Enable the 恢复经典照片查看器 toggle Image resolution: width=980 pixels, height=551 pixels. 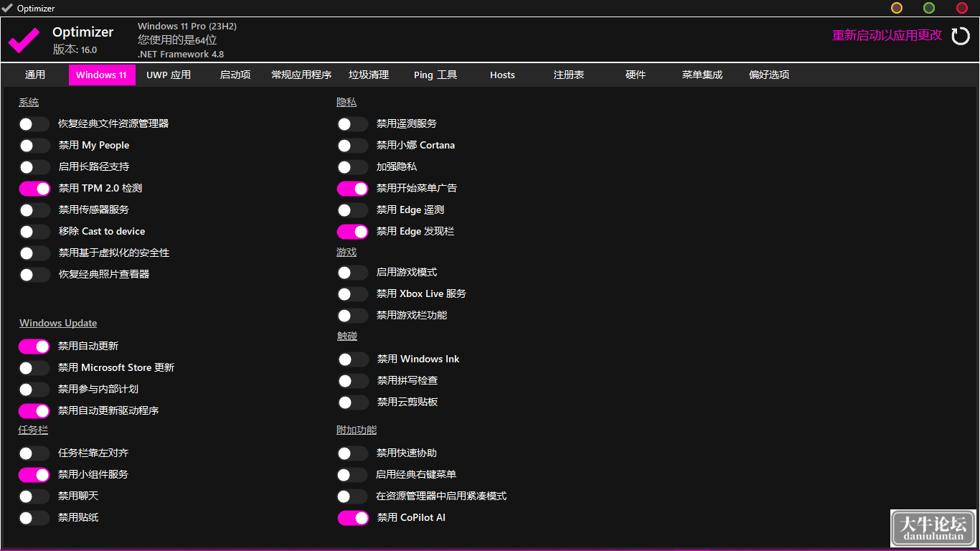pyautogui.click(x=34, y=275)
